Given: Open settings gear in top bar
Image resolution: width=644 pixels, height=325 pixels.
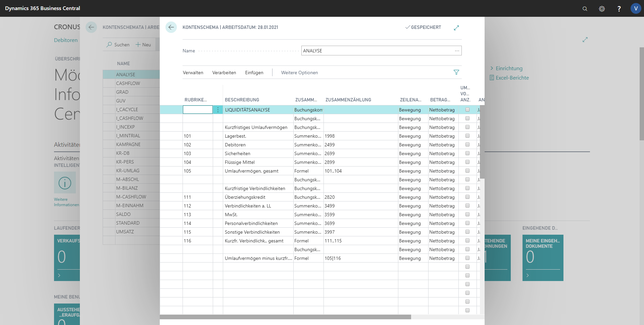Looking at the screenshot, I should click(x=602, y=9).
